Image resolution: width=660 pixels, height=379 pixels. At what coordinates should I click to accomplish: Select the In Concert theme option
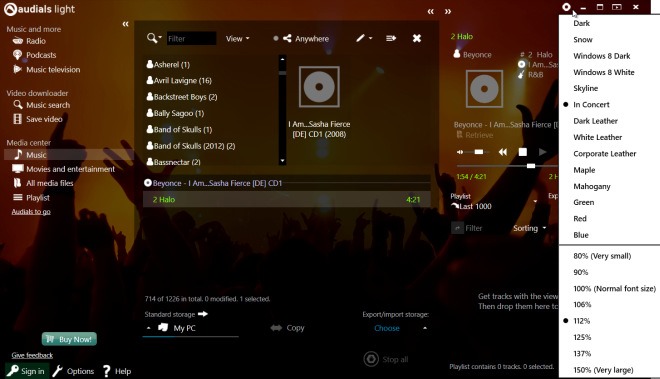tap(591, 104)
